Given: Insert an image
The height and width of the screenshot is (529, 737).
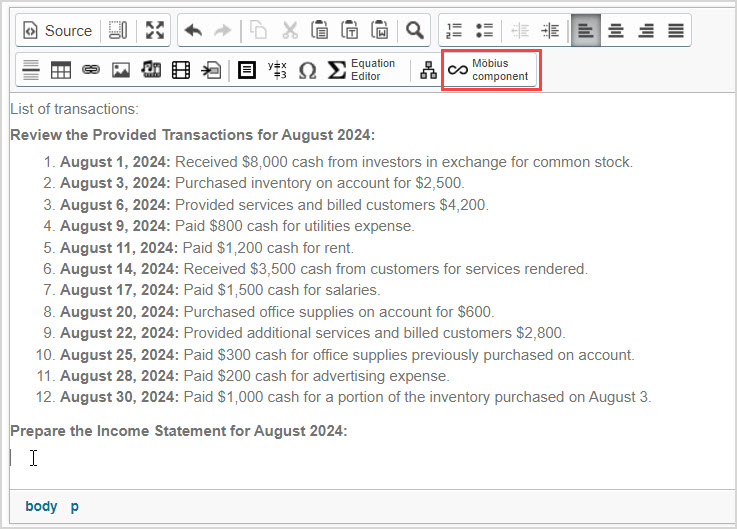Looking at the screenshot, I should tap(121, 70).
